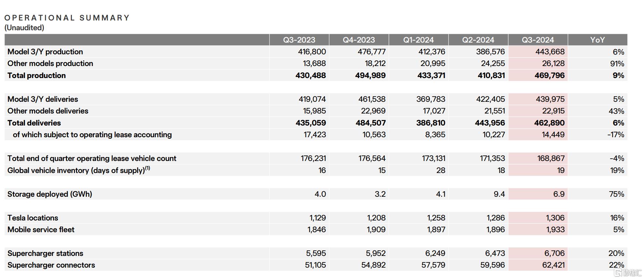Select the 20,995 other models production value

tap(433, 63)
